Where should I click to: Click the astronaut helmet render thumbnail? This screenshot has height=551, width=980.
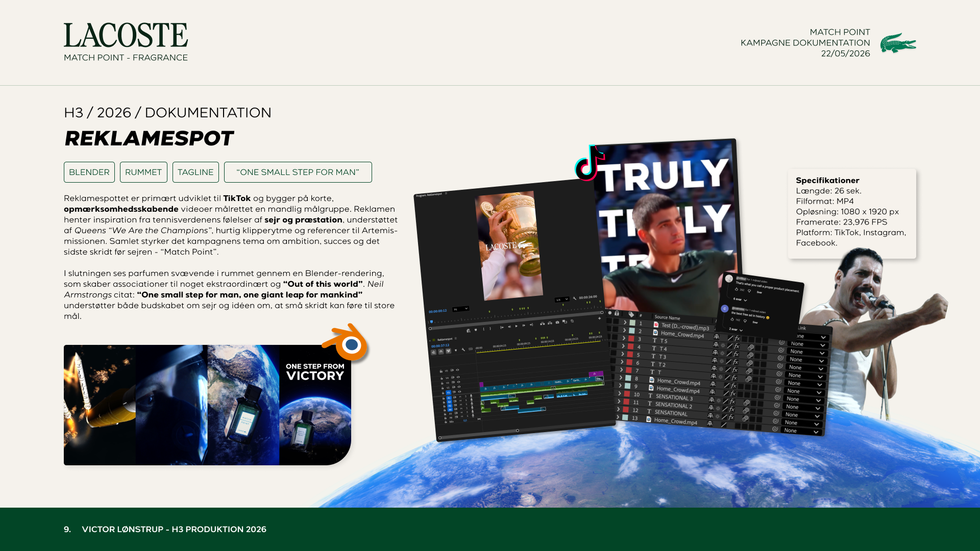[171, 405]
